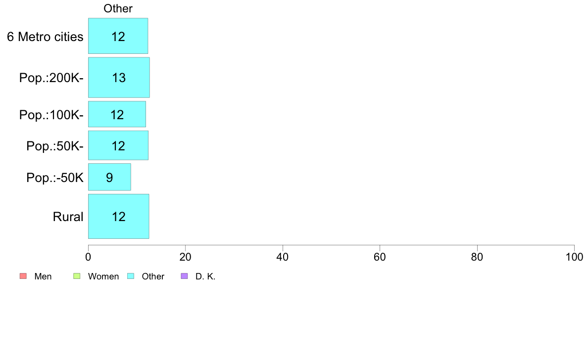This screenshot has width=588, height=364.
Task: Click the 100 tick label on x-axis
Action: click(574, 257)
